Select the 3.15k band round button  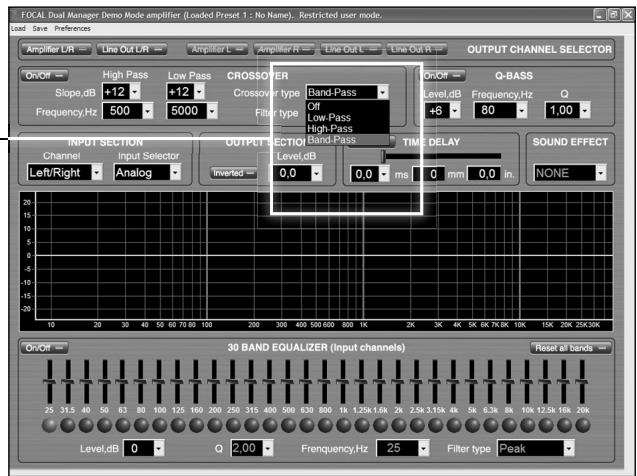click(x=436, y=425)
